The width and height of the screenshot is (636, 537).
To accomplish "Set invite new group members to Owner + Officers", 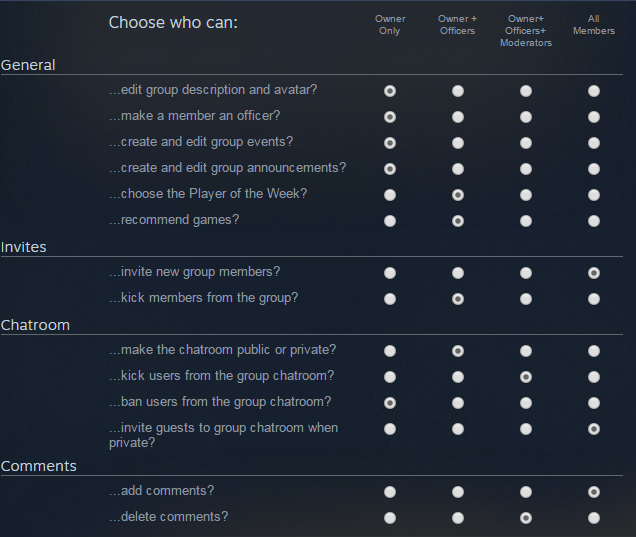I will click(458, 273).
